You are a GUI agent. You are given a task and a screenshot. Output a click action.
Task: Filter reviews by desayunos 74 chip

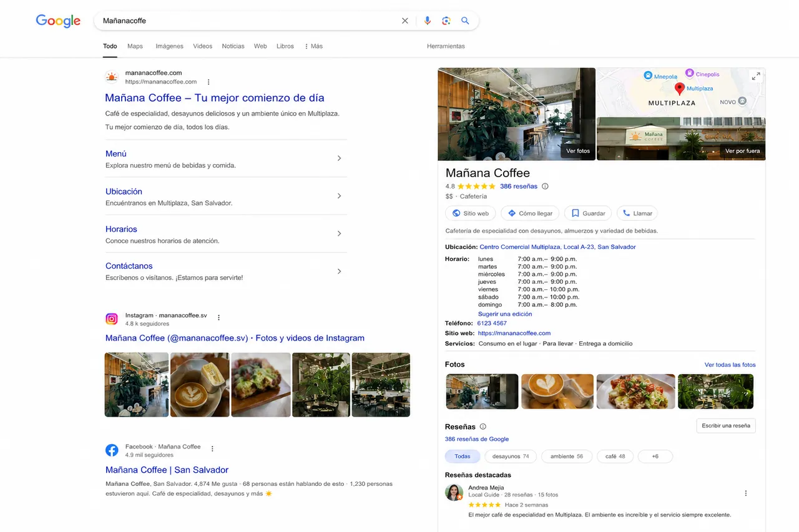[511, 457]
